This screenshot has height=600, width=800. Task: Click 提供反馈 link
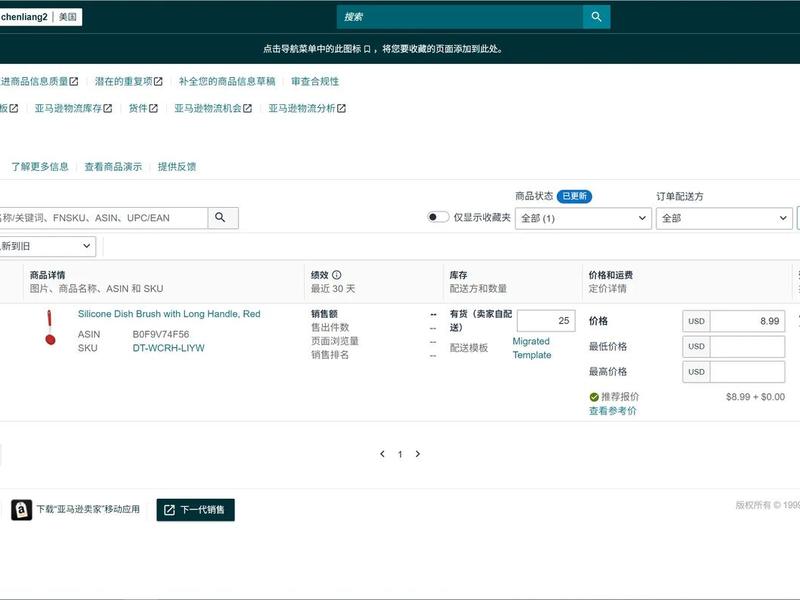(x=177, y=167)
